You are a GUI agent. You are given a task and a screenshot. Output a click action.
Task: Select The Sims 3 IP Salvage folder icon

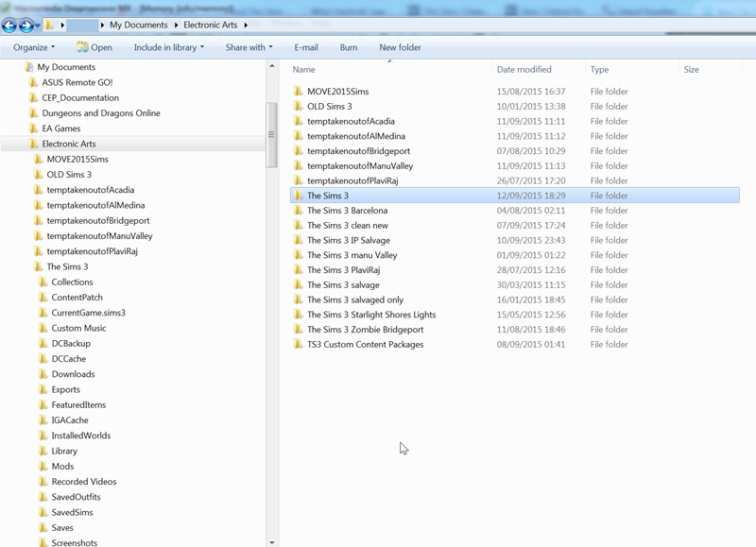[299, 240]
